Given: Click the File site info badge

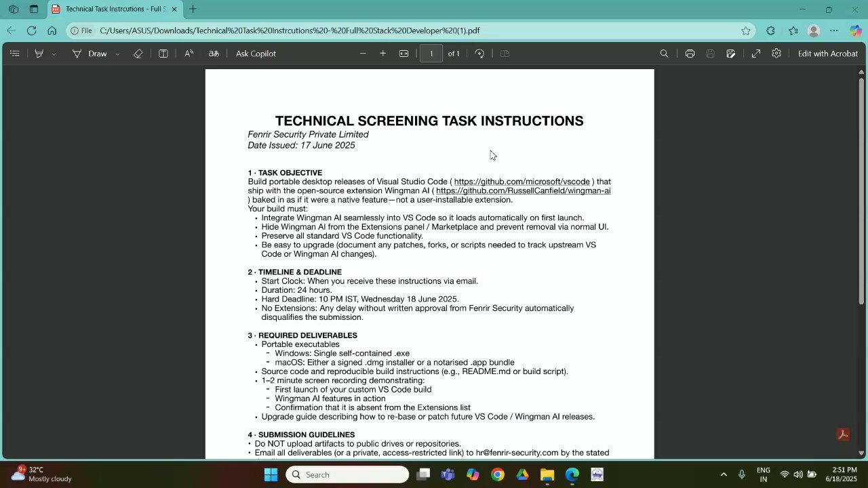Looking at the screenshot, I should [x=81, y=30].
